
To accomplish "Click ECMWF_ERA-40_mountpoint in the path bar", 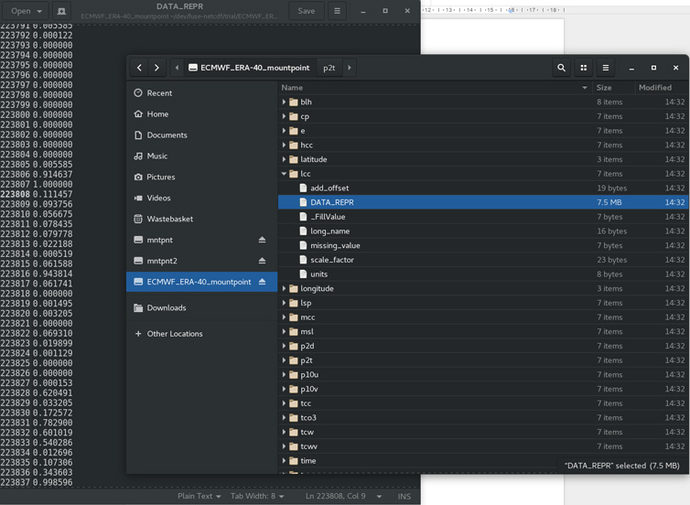I will tap(250, 68).
